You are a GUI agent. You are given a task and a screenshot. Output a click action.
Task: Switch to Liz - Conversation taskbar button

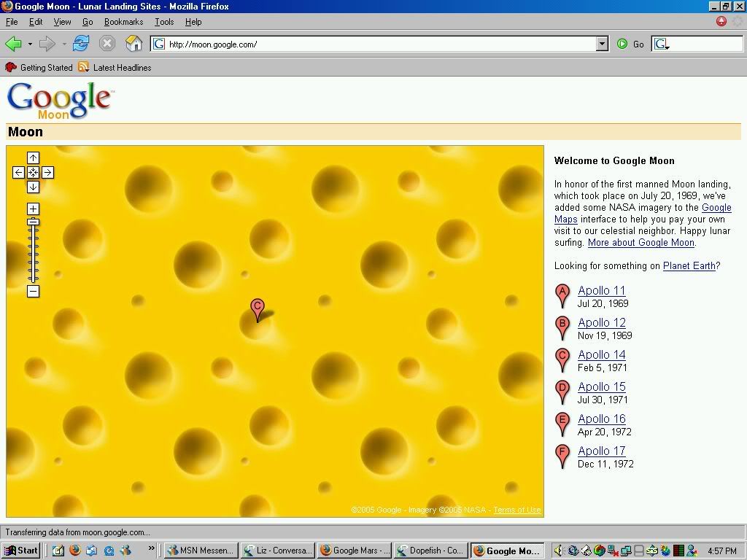pos(278,551)
